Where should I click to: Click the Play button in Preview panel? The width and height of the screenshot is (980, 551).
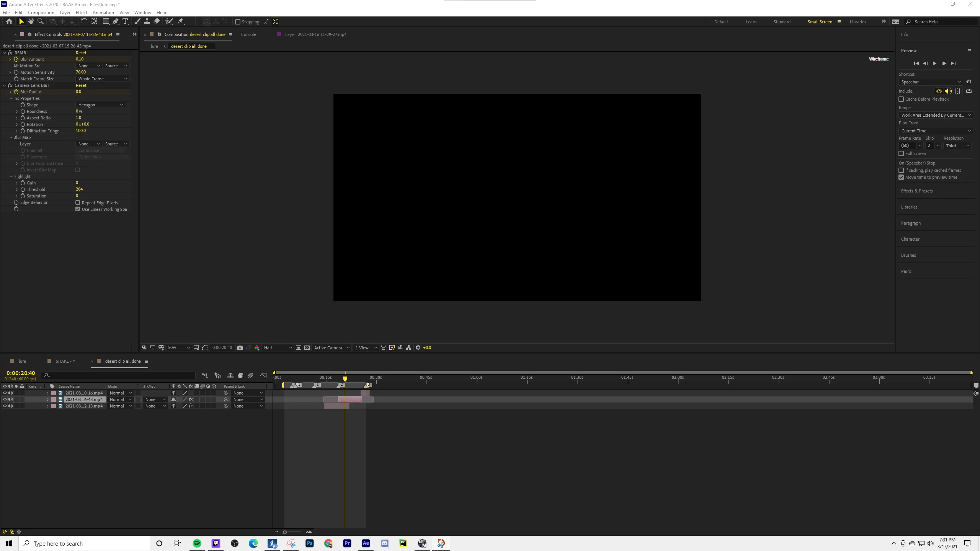(934, 64)
